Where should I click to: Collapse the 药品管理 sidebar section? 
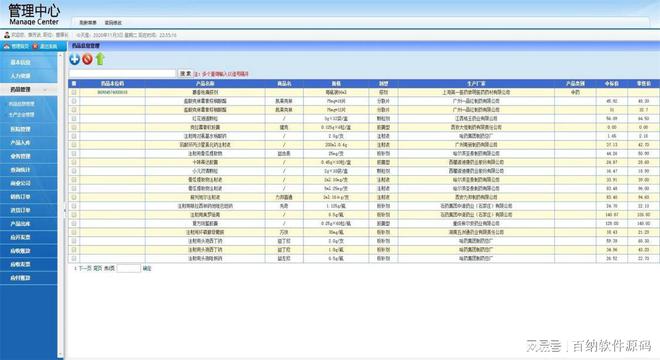click(x=29, y=90)
